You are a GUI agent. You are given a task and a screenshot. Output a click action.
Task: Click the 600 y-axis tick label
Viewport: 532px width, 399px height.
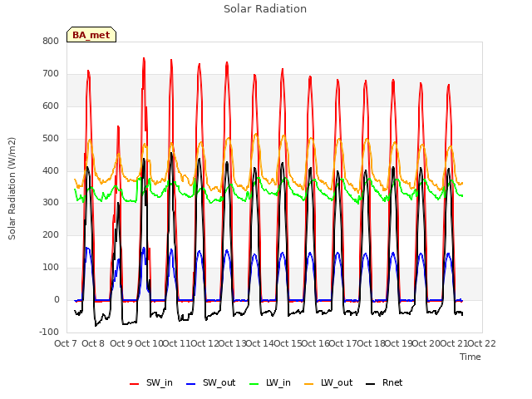[51, 106]
